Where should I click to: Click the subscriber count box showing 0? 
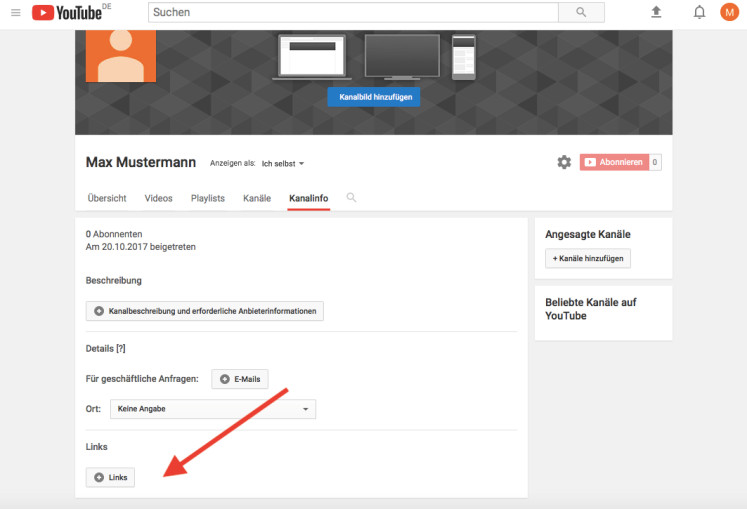[655, 162]
